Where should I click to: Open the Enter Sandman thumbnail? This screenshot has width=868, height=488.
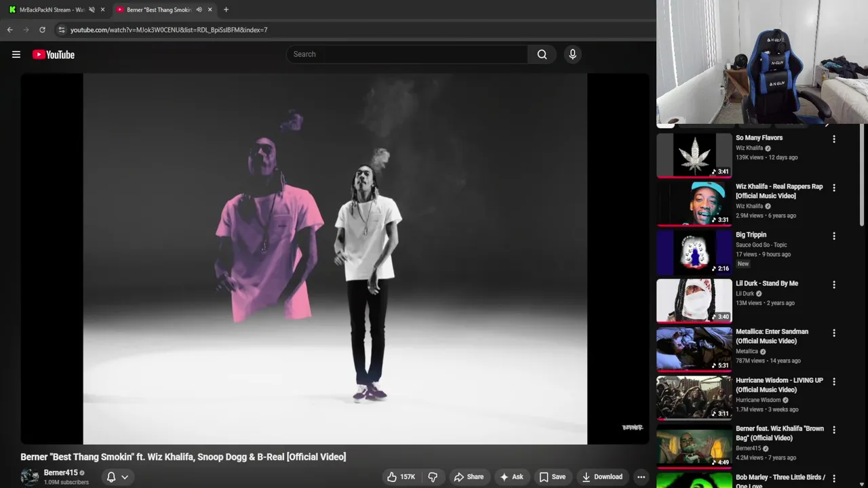coord(694,348)
